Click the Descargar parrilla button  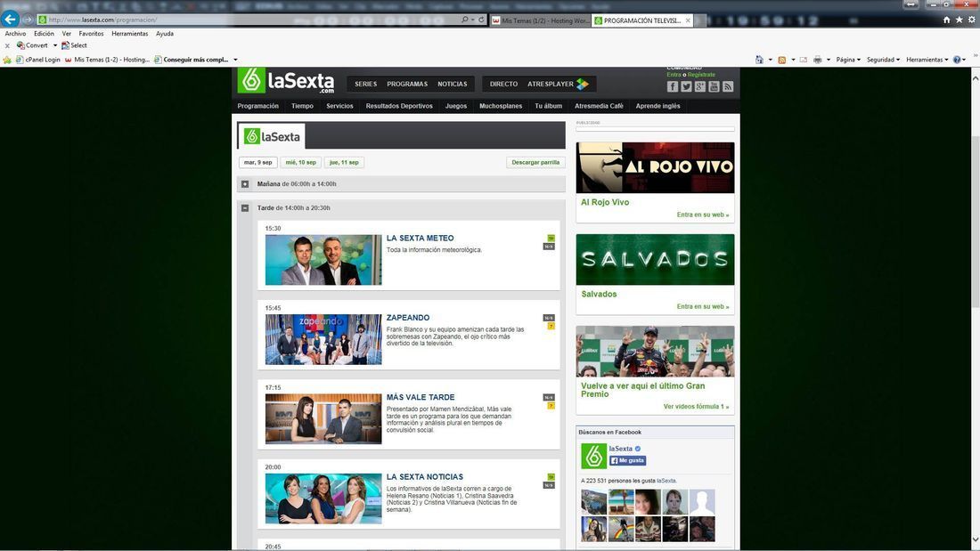click(535, 162)
